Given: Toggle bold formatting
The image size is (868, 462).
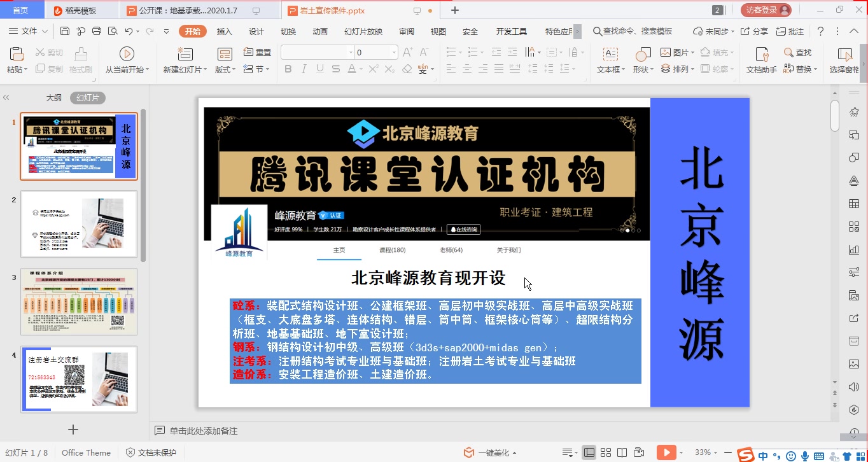Looking at the screenshot, I should click(288, 69).
